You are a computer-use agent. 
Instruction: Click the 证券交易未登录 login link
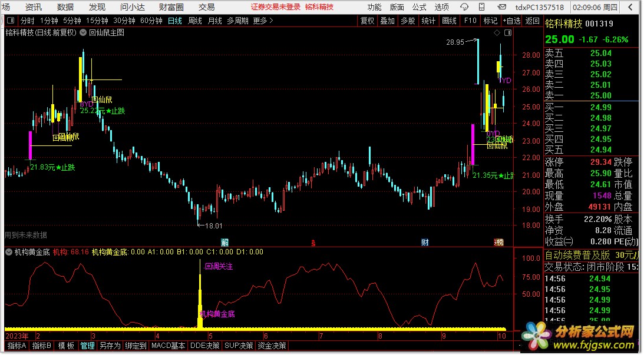point(276,7)
